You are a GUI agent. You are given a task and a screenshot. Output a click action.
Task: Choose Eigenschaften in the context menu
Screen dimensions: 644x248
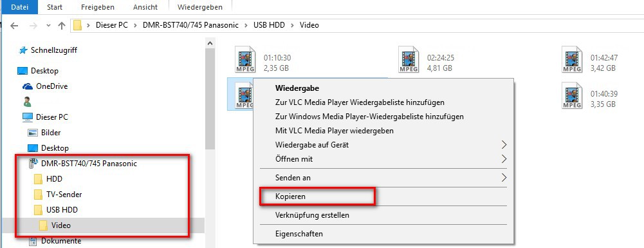tap(299, 234)
